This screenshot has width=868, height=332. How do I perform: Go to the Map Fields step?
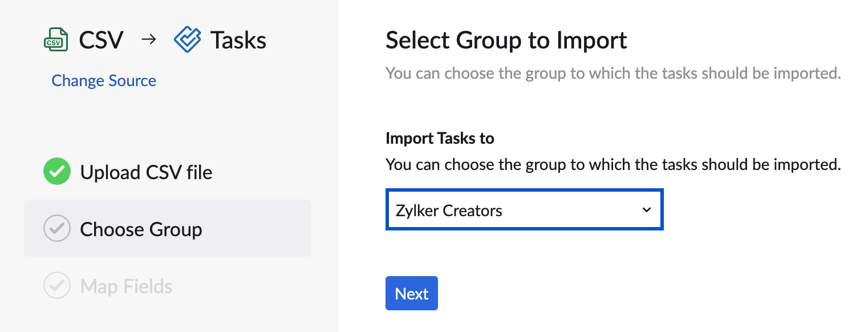(x=126, y=286)
